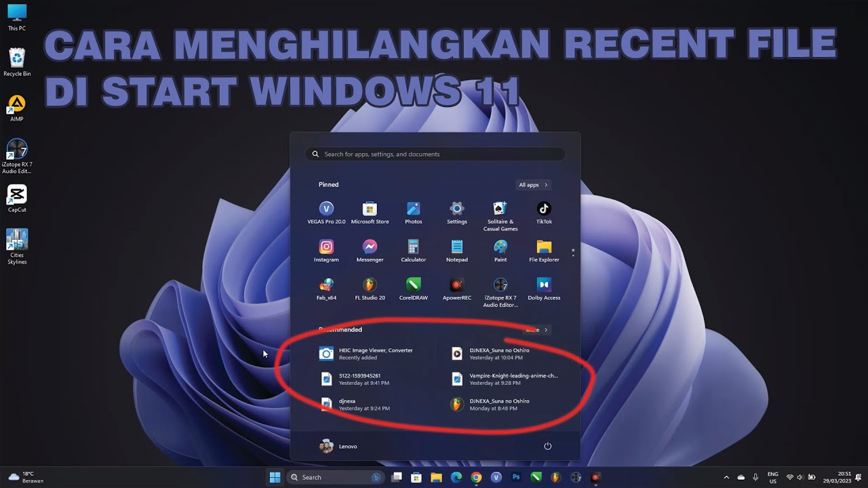Image resolution: width=868 pixels, height=488 pixels.
Task: Open Cities Skylines desktop shortcut
Action: click(17, 247)
